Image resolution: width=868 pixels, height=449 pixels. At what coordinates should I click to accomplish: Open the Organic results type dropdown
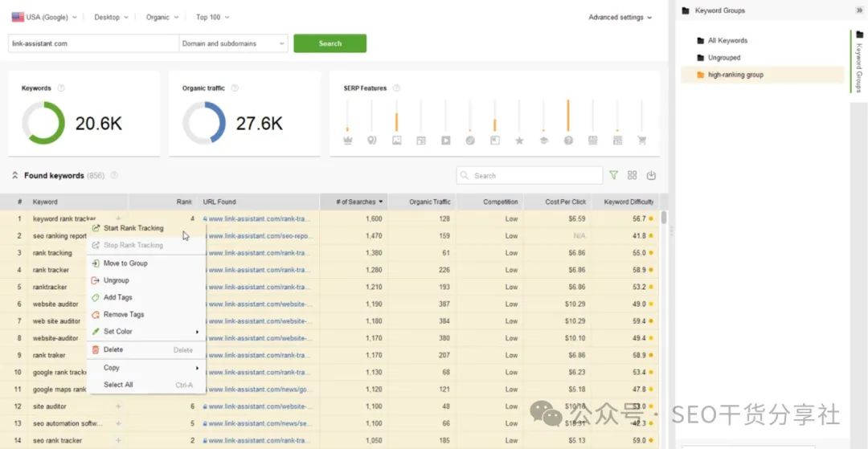pyautogui.click(x=162, y=17)
